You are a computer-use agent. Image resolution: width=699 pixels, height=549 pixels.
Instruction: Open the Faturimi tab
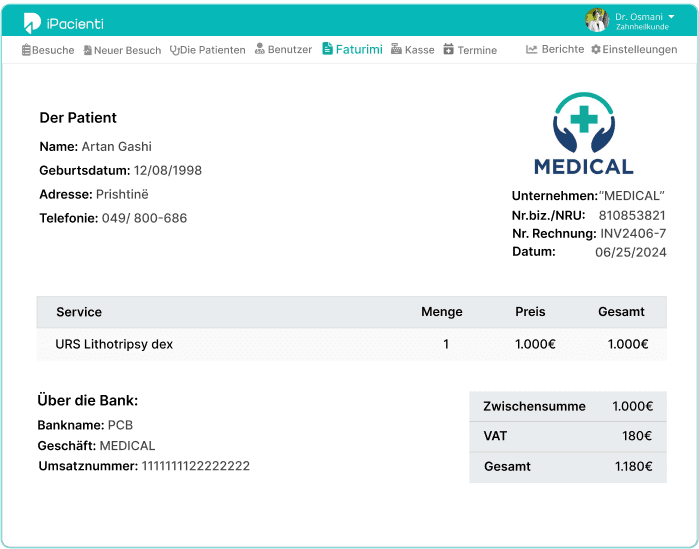352,49
